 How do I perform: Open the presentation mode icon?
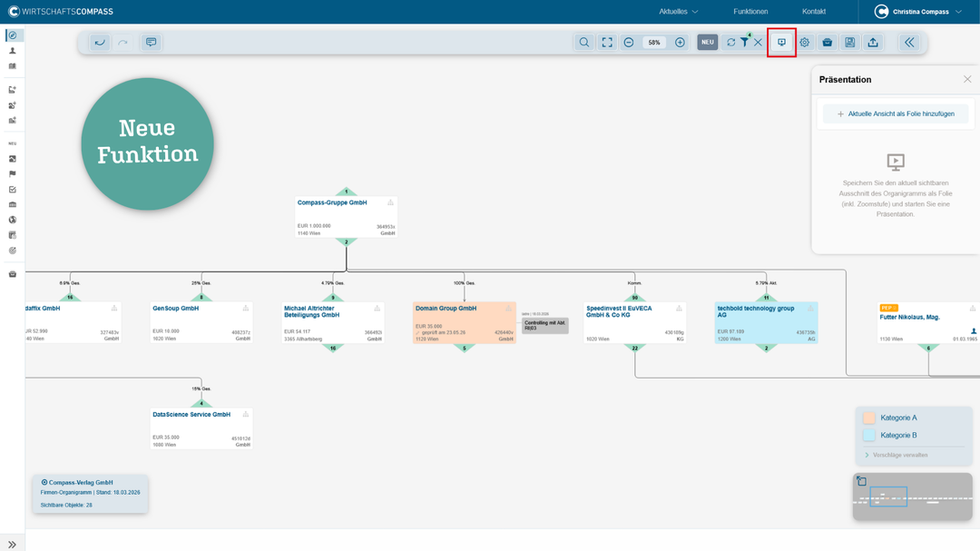coord(781,42)
